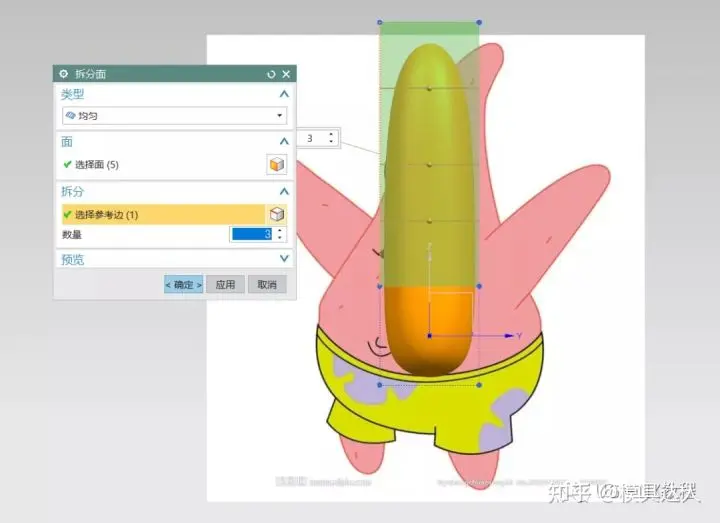This screenshot has height=523, width=720.
Task: Collapse the 类型 section
Action: click(x=284, y=94)
